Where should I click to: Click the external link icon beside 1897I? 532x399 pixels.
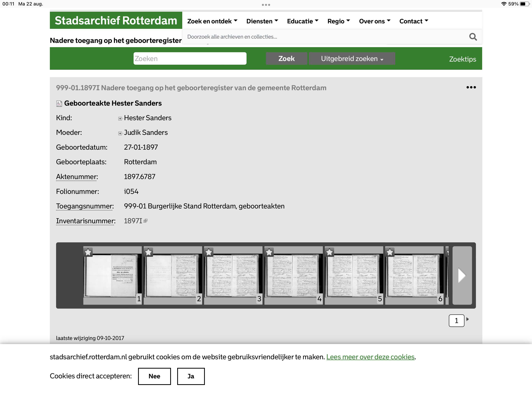pyautogui.click(x=145, y=221)
